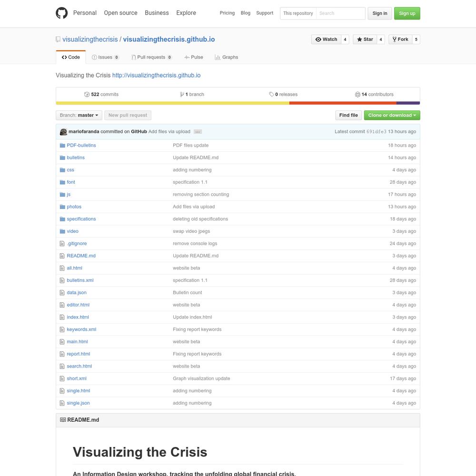Click the file icon next to data.json

(62, 293)
